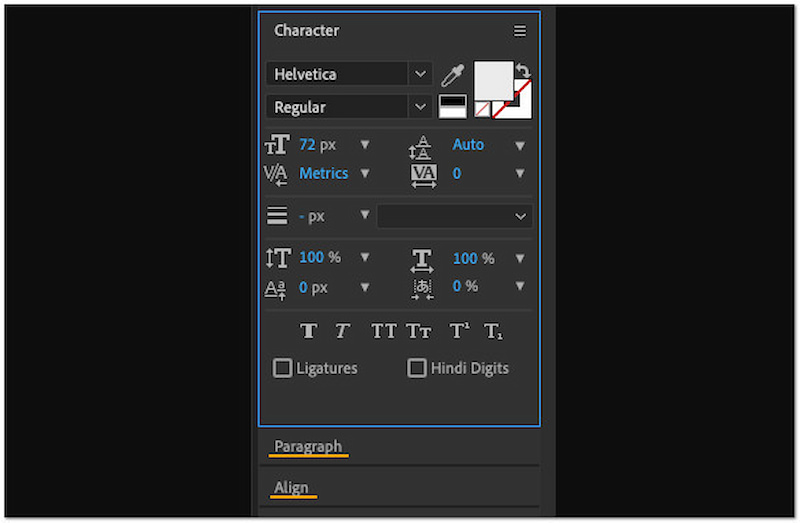The image size is (800, 523).
Task: Open the Align panel
Action: [292, 488]
